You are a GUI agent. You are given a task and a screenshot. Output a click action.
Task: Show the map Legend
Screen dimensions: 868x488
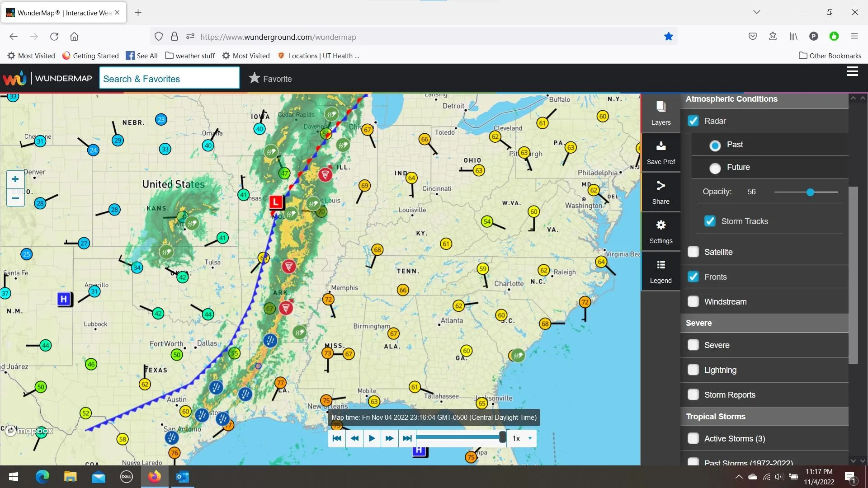[660, 271]
